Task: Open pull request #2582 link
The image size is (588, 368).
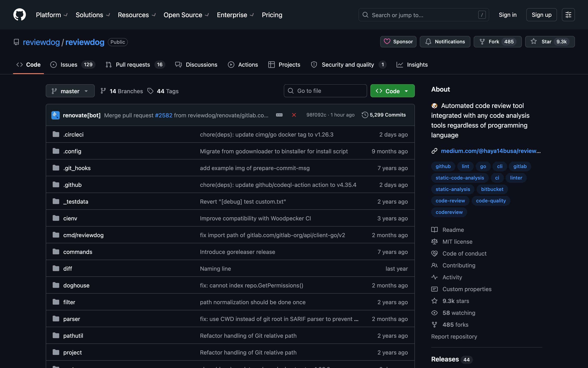Action: pos(164,115)
